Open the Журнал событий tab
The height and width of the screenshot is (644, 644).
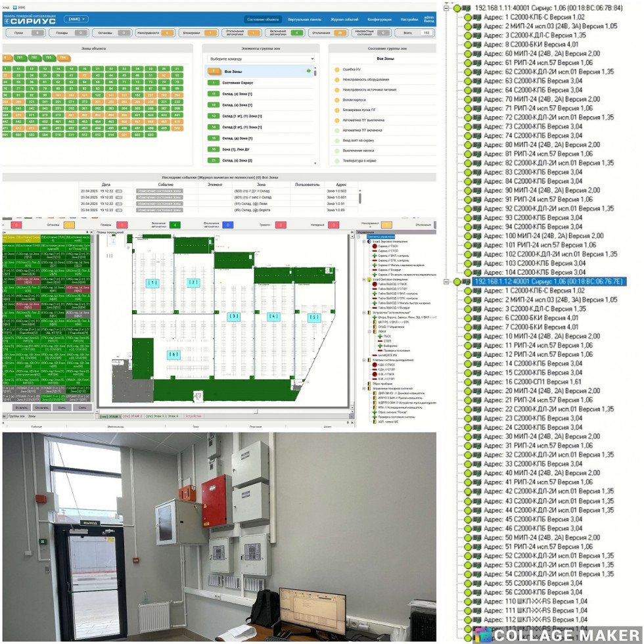pos(344,19)
